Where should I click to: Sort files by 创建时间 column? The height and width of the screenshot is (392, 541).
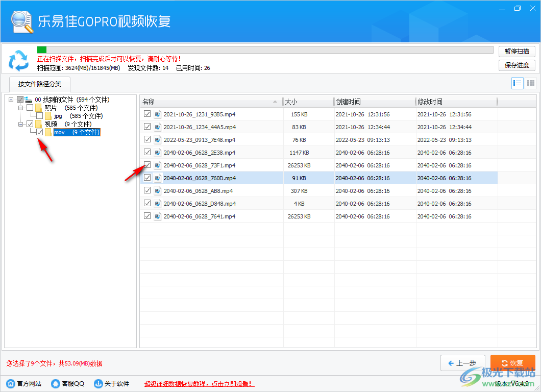pyautogui.click(x=374, y=102)
